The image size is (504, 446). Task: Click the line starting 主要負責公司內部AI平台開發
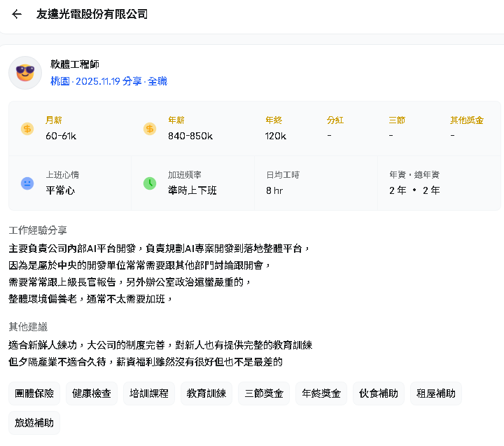[x=159, y=249]
